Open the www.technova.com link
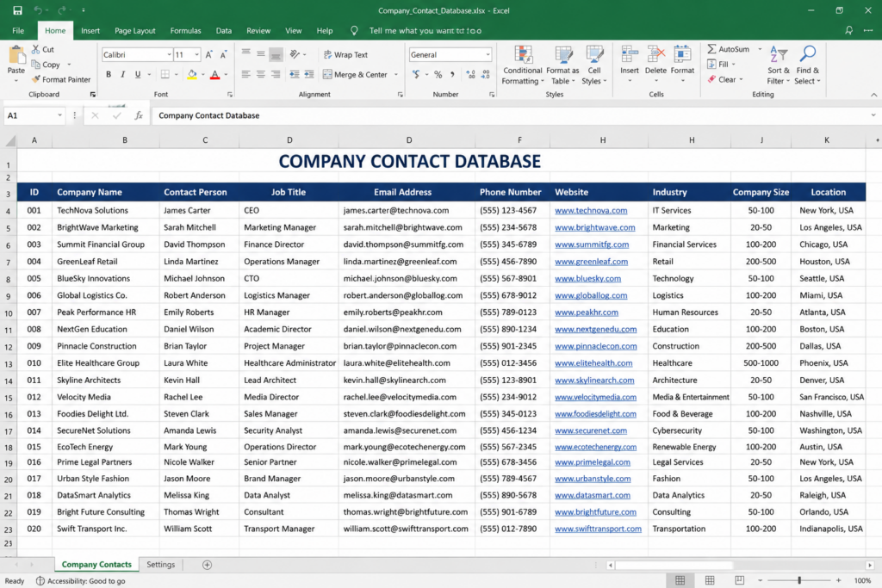Image resolution: width=882 pixels, height=588 pixels. (x=591, y=210)
